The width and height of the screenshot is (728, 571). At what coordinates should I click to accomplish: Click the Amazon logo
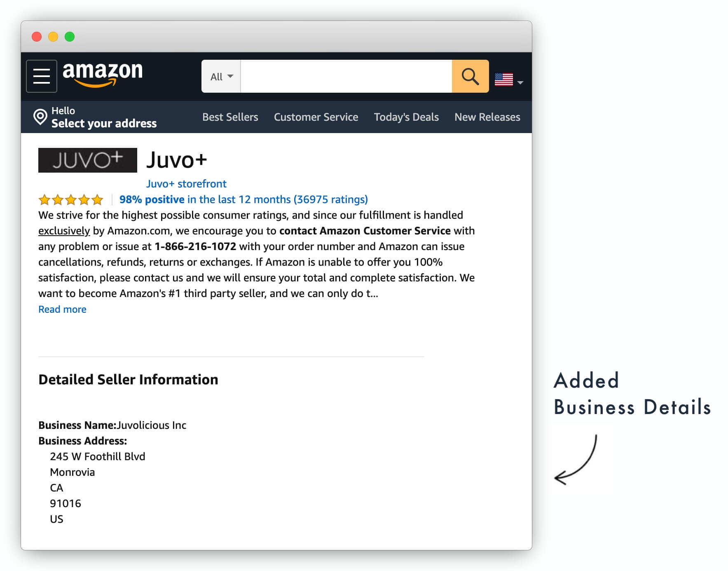(x=103, y=74)
